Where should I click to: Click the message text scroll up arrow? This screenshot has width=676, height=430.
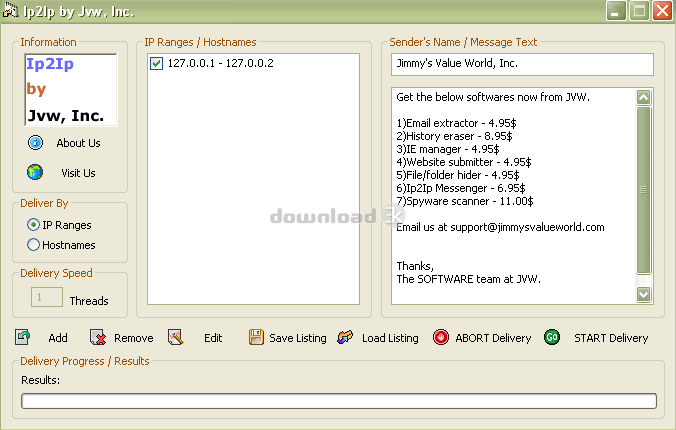(643, 97)
